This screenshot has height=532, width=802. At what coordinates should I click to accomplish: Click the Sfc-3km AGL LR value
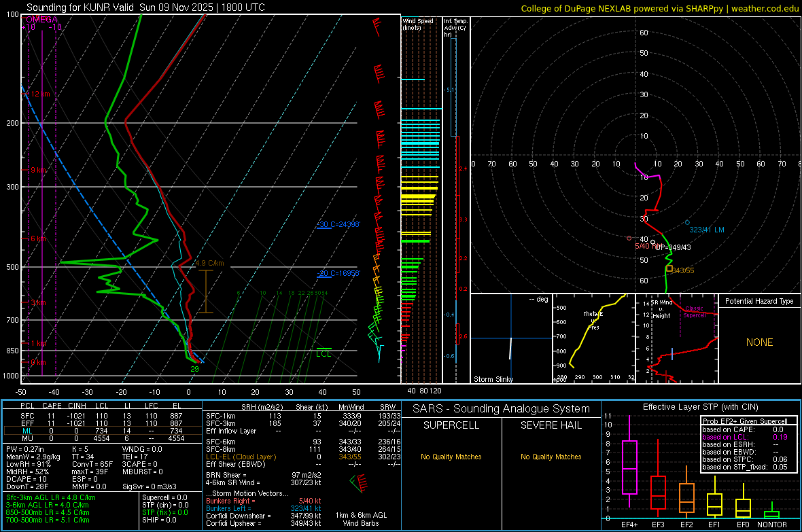pos(51,497)
